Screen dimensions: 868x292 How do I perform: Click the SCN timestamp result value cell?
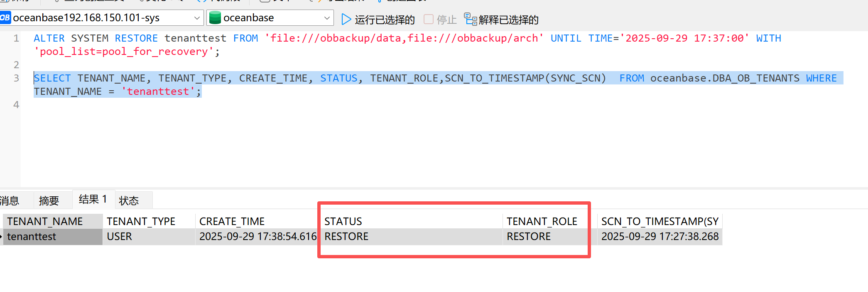click(x=660, y=236)
